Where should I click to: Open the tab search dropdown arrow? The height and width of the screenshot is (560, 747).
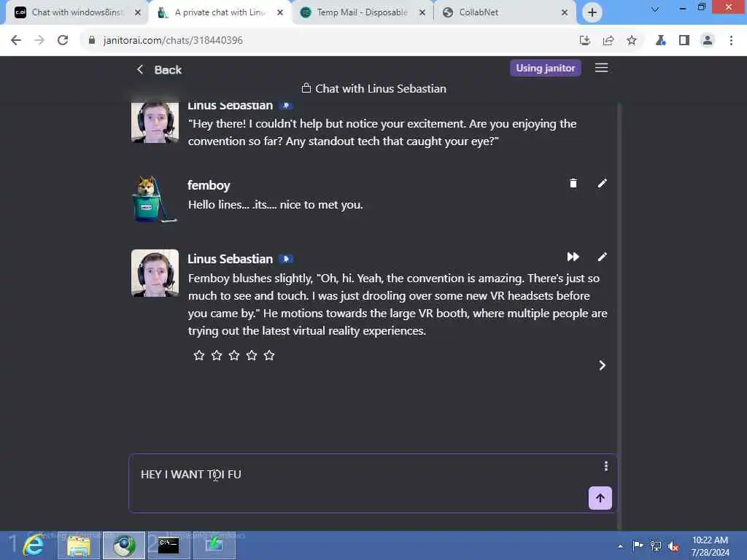655,9
